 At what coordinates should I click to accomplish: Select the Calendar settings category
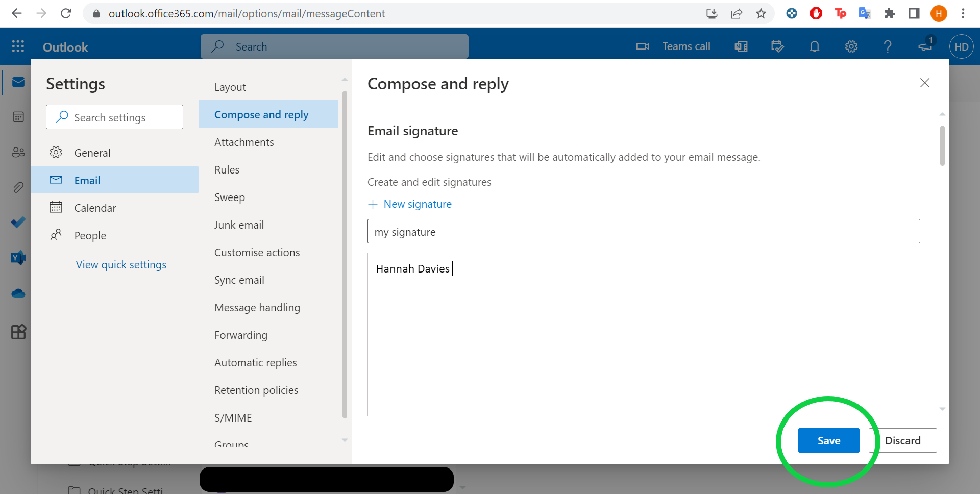click(114, 207)
